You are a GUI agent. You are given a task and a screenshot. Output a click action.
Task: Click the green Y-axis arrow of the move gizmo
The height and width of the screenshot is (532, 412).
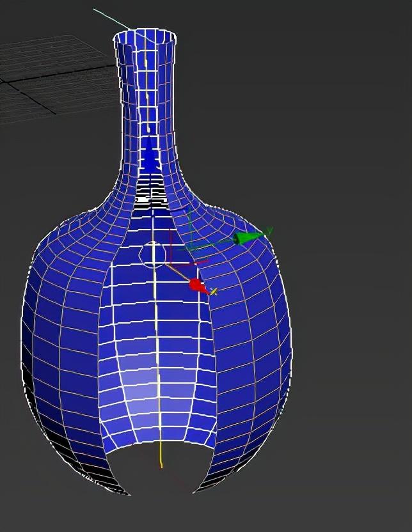[248, 237]
